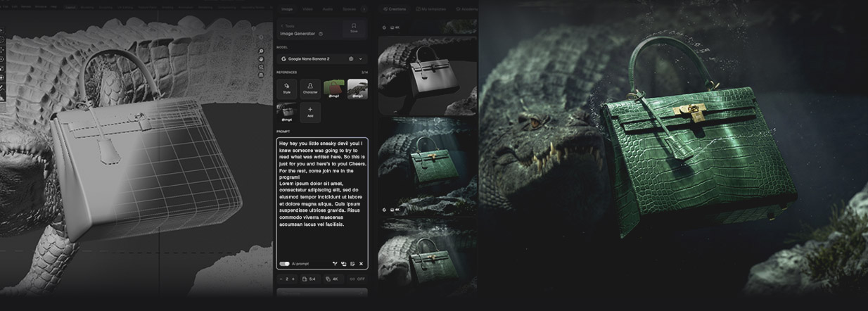Click the 4K badge below second creation
Screen dimensions: 868x311
395,210
